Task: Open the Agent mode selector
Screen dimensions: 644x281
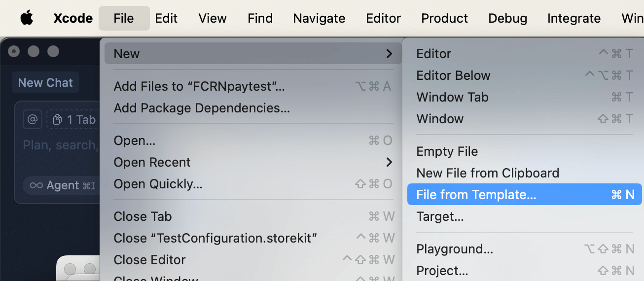Action: click(x=61, y=185)
